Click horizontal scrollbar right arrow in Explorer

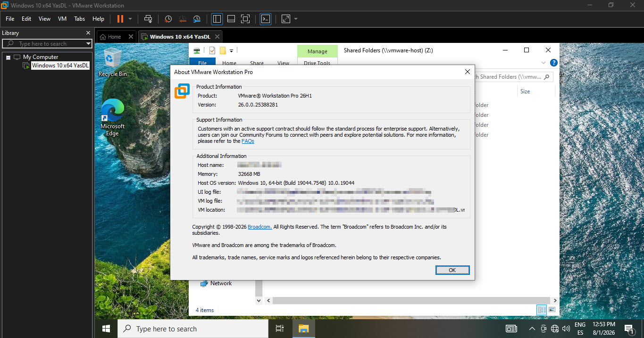pos(555,300)
